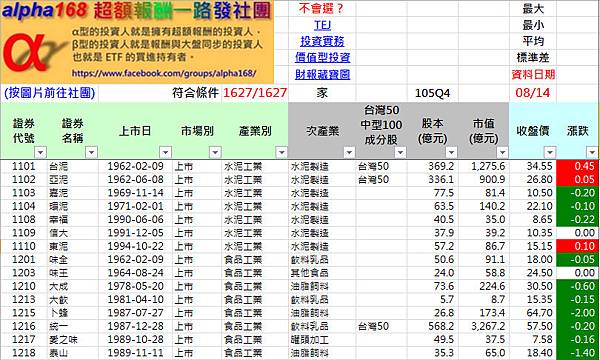600x360 pixels.
Task: Select the 台灣50 cell in row 1216
Action: click(381, 326)
